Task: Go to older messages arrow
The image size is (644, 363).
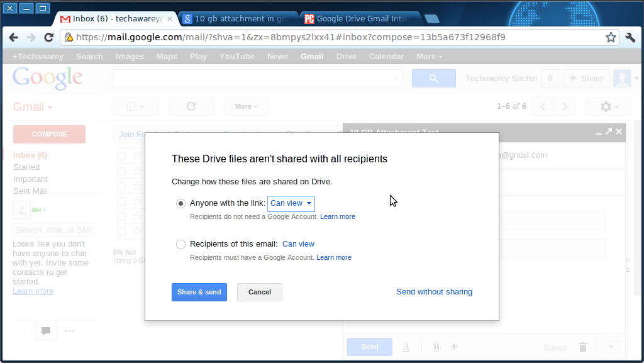Action: (565, 107)
